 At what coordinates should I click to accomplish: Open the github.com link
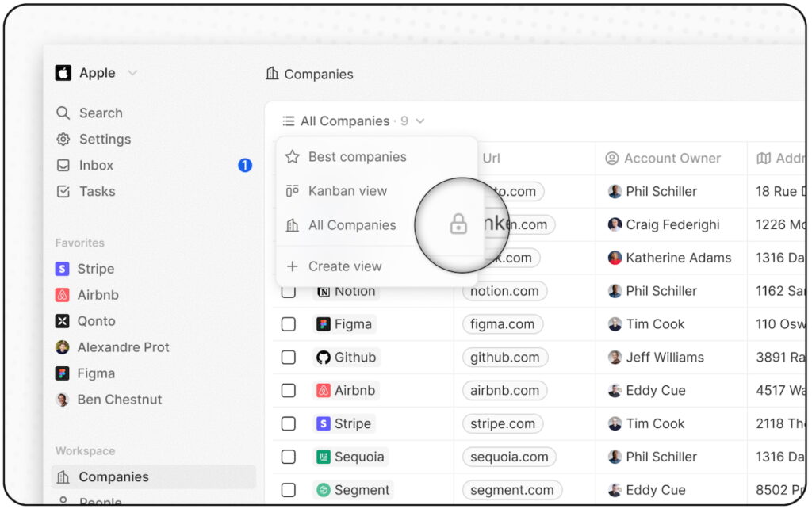coord(505,358)
